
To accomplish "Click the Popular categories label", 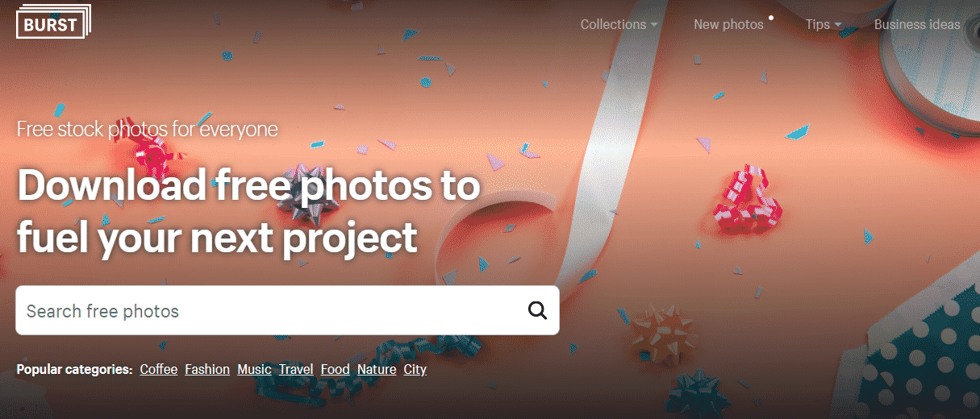I will pyautogui.click(x=74, y=370).
